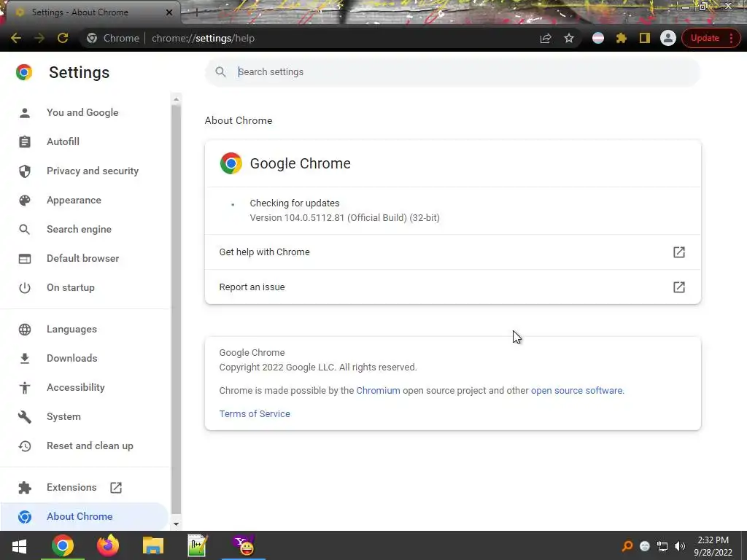The height and width of the screenshot is (560, 747).
Task: Bookmark this page with the star icon
Action: point(569,38)
